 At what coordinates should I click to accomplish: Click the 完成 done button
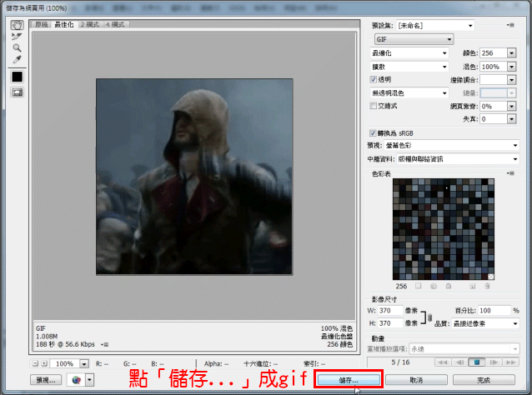tap(484, 380)
